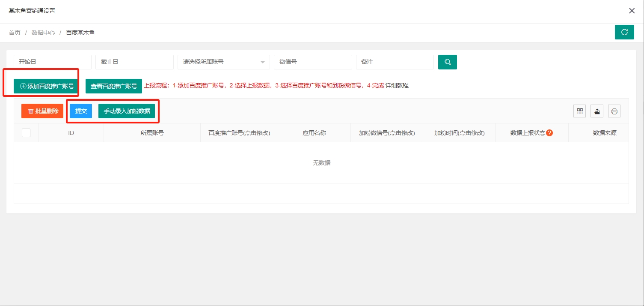Focus the 备注 input field
644x306 pixels.
point(395,62)
